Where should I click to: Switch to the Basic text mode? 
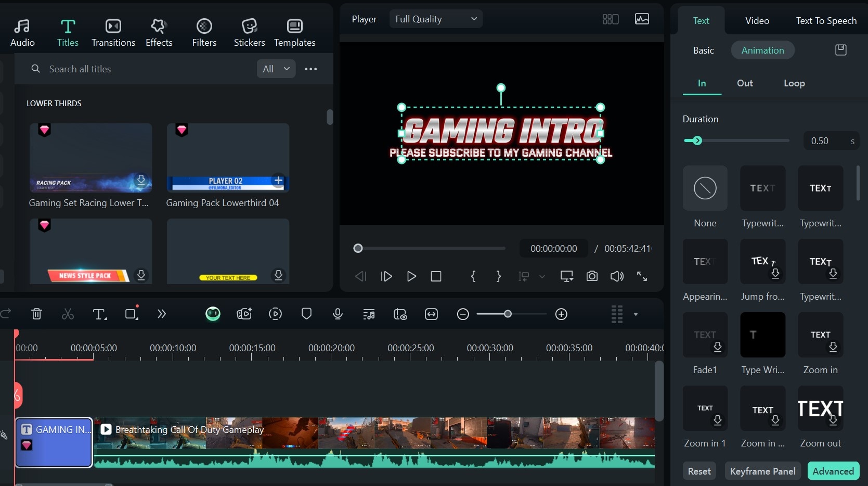point(703,50)
